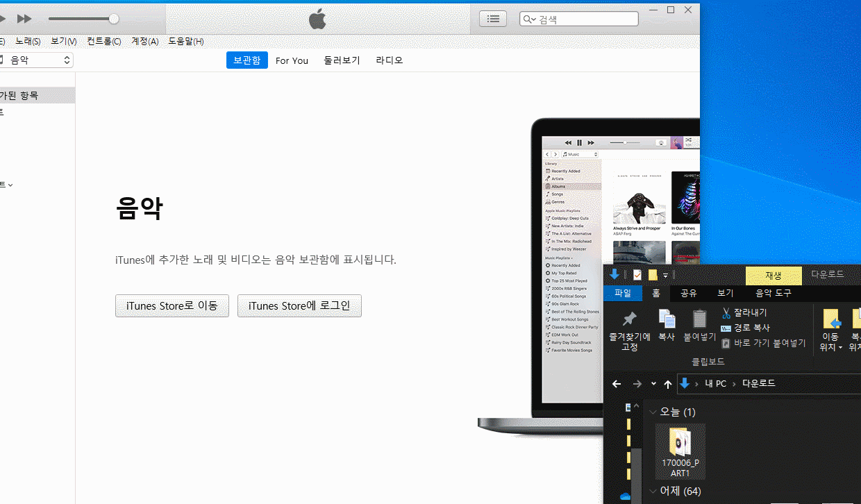Viewport: 861px width, 504px height.
Task: Select the 음악 도구 ribbon tab
Action: pos(774,293)
